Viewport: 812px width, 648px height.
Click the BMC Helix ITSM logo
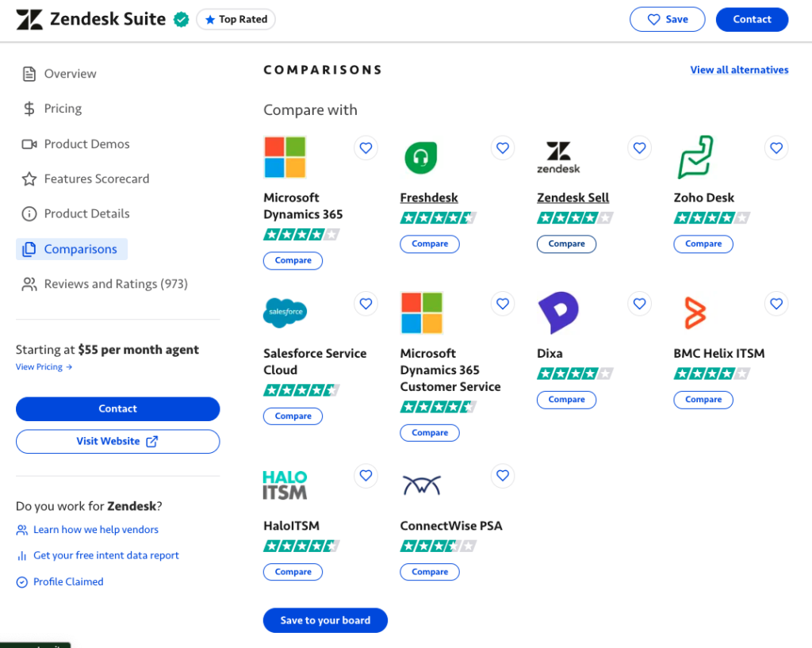click(x=695, y=312)
